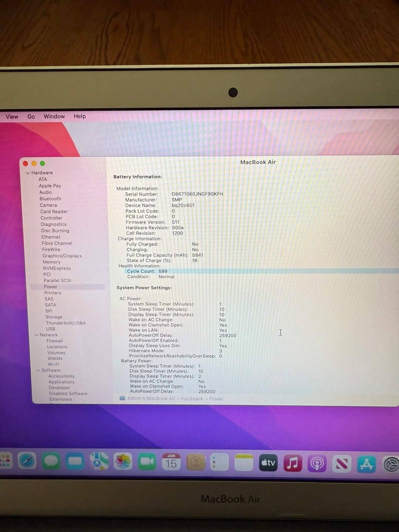The width and height of the screenshot is (399, 532).
Task: Select Apple Pay in sidebar
Action: pos(50,186)
